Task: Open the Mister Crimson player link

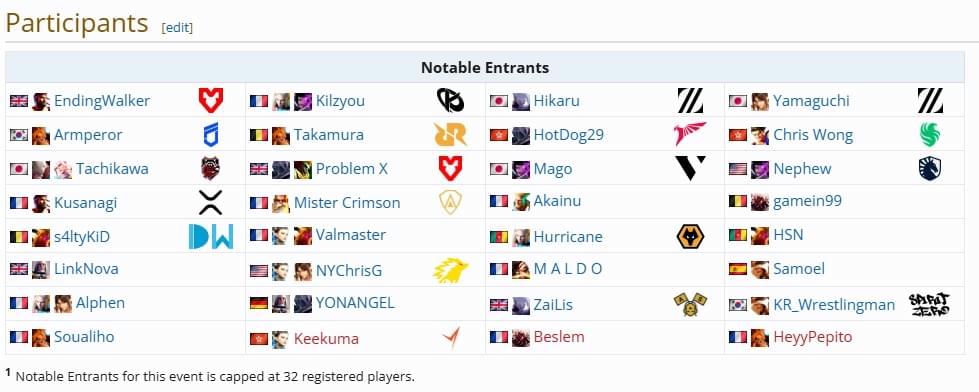Action: (347, 203)
